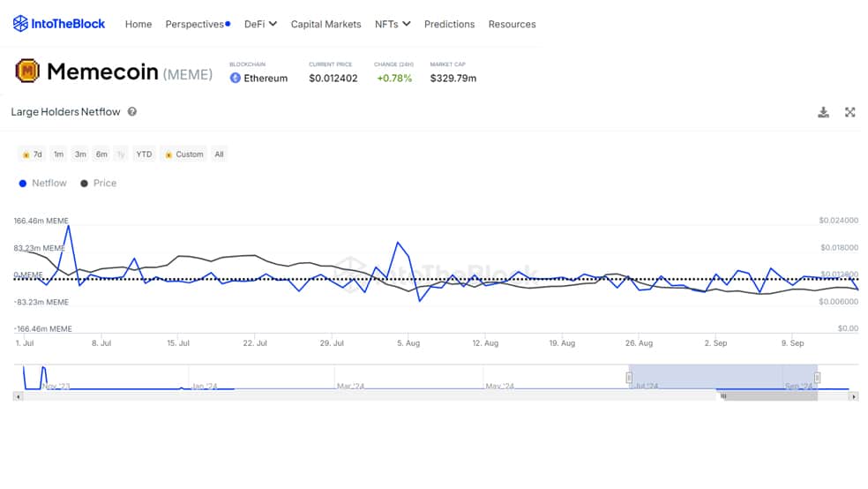Click the scrollbar left arrow
Image resolution: width=868 pixels, height=489 pixels.
pyautogui.click(x=18, y=396)
